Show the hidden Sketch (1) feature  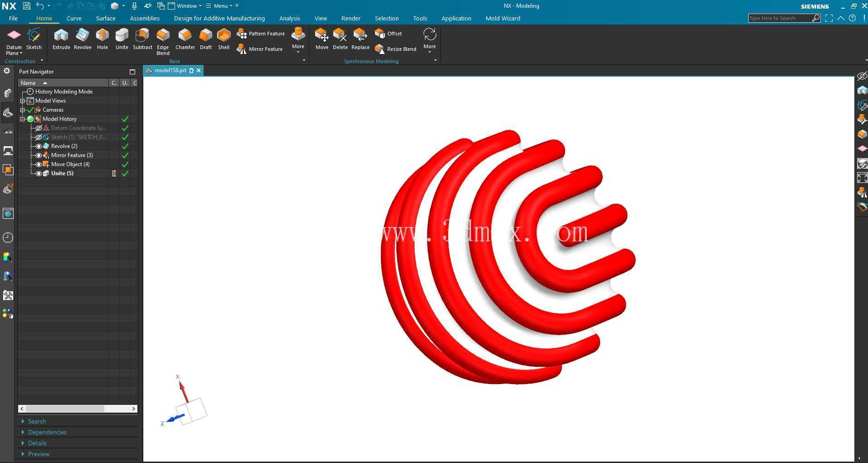point(39,137)
